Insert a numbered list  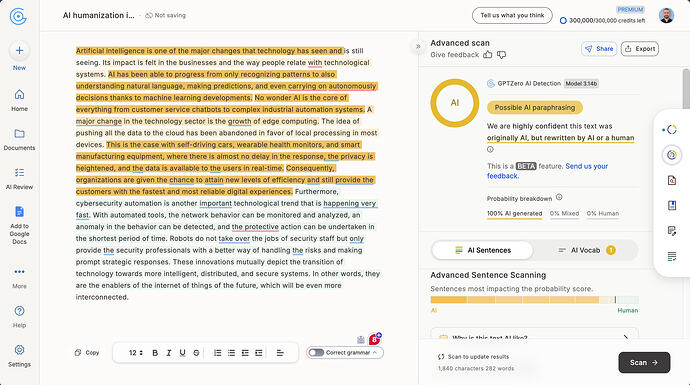217,353
